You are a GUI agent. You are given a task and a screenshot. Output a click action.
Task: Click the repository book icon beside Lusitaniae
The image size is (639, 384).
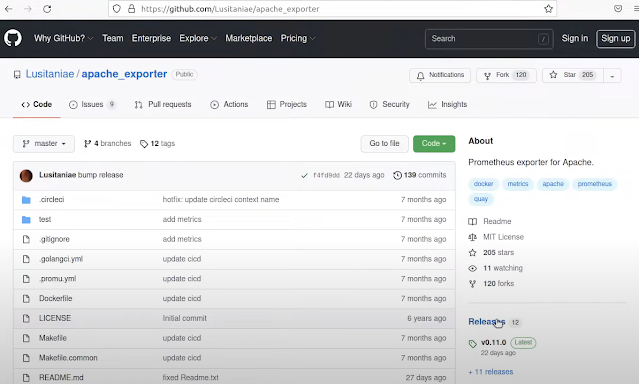17,75
